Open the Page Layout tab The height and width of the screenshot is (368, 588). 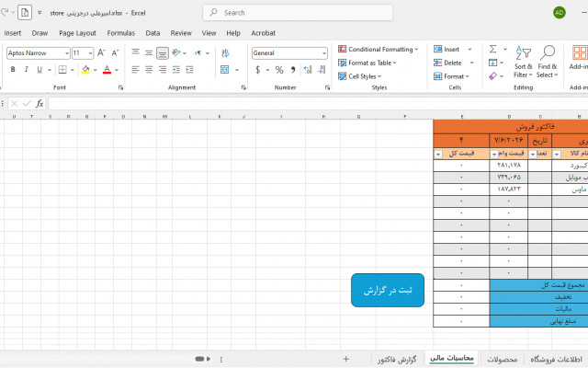coord(77,33)
